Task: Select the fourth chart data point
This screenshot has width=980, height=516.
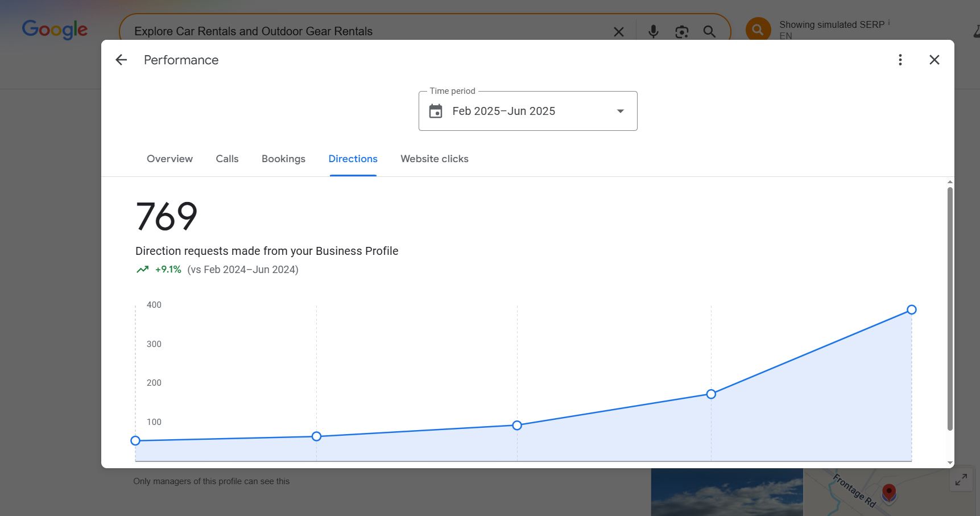Action: coord(711,394)
